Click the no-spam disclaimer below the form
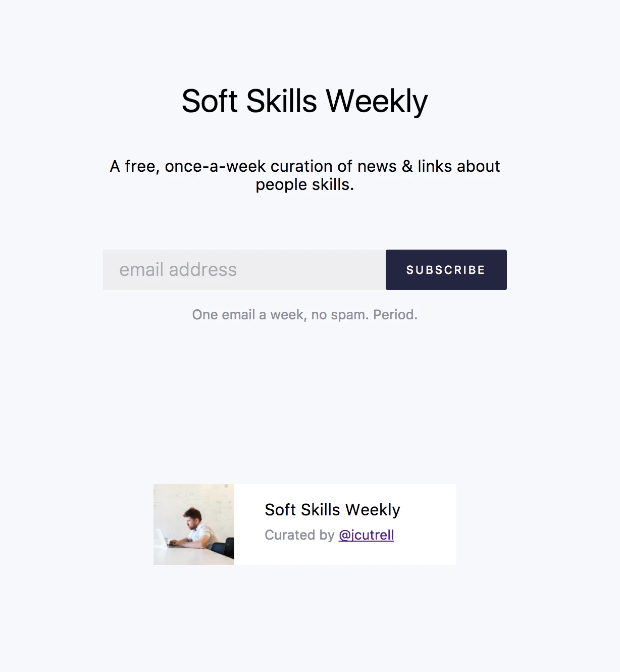This screenshot has width=620, height=672. click(x=304, y=314)
